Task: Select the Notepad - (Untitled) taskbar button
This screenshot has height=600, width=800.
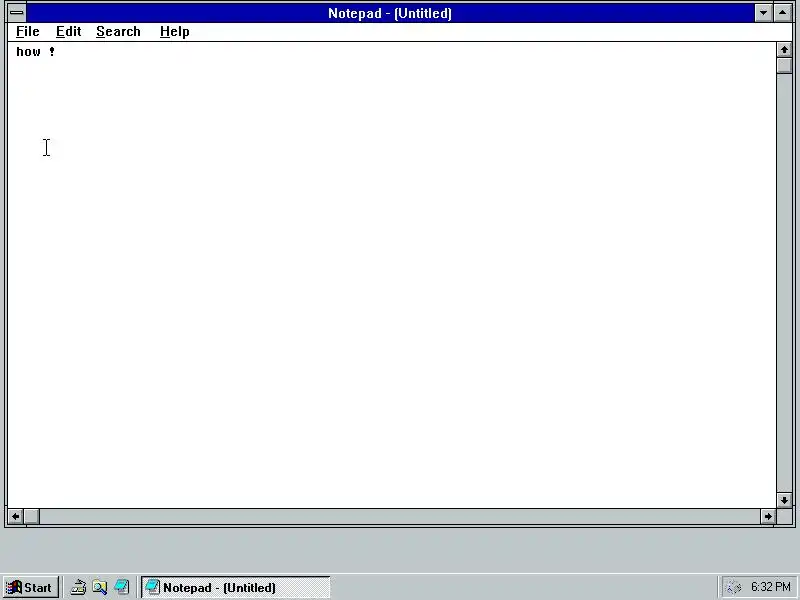Action: point(236,588)
